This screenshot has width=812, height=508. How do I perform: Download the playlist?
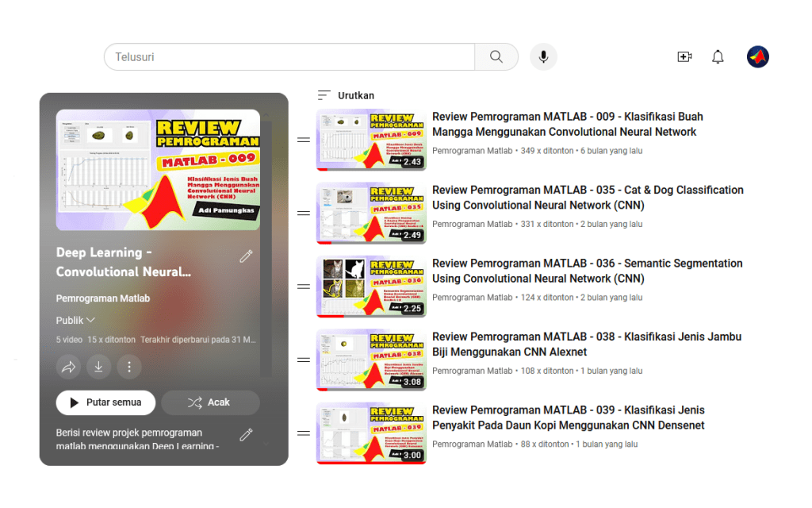(98, 367)
